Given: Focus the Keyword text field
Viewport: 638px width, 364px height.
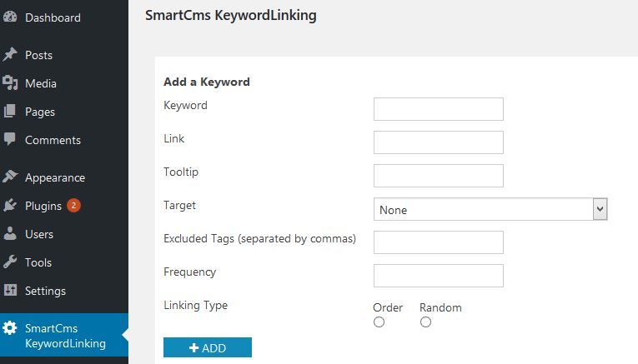Looking at the screenshot, I should pos(439,109).
